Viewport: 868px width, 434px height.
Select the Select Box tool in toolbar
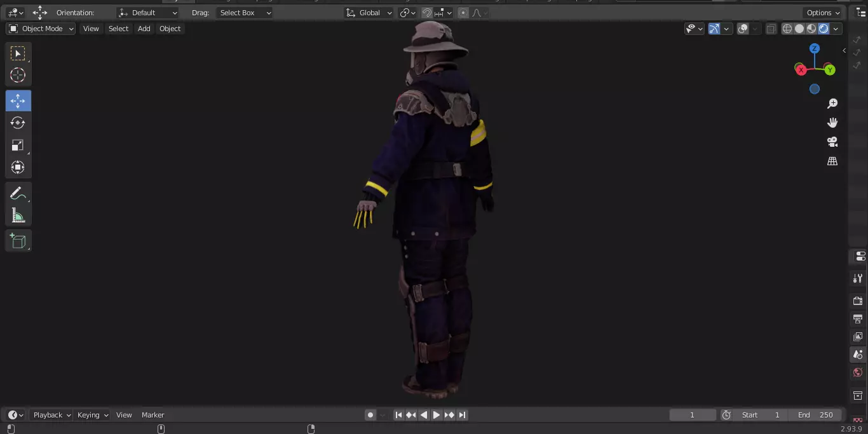(x=18, y=53)
